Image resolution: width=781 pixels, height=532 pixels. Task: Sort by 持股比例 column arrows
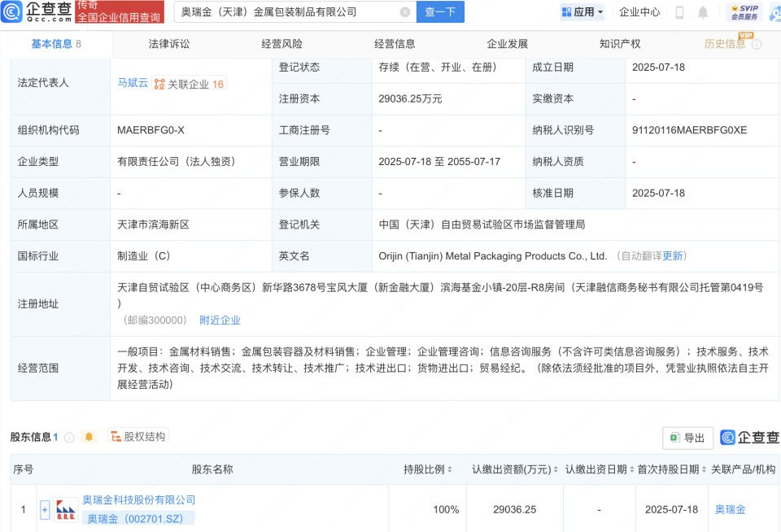(x=450, y=469)
